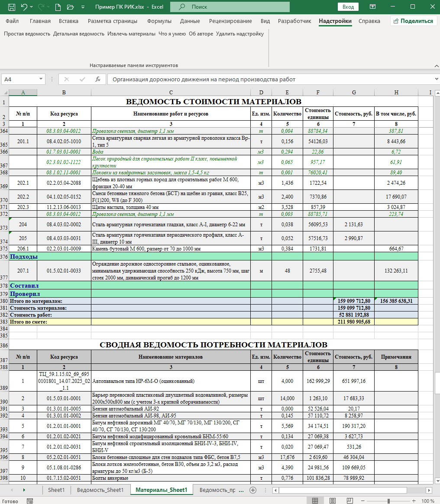
Task: Click the zoom slider in the status bar
Action: (388, 501)
